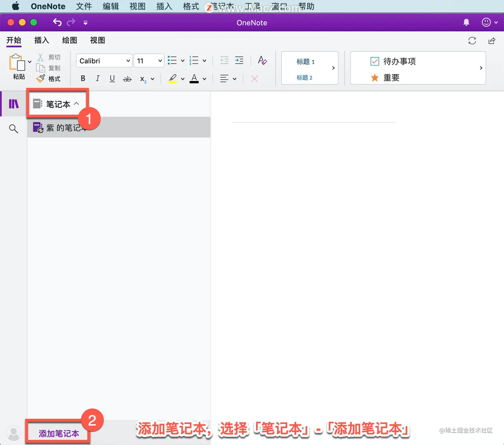The width and height of the screenshot is (504, 445).
Task: Open the numbered list style dropdown
Action: (204, 61)
